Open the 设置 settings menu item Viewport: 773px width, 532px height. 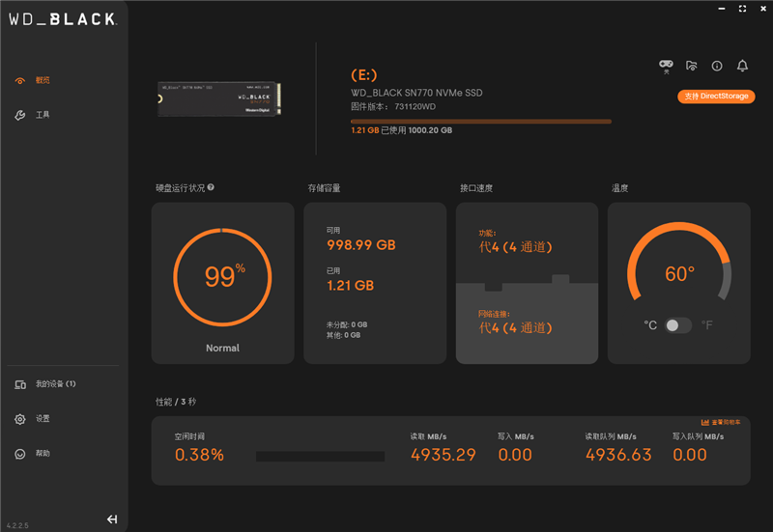pos(43,418)
